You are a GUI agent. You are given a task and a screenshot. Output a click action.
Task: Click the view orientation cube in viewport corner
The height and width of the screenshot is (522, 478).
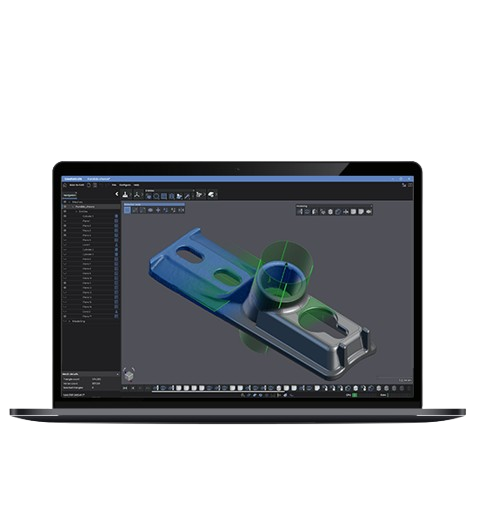129,375
